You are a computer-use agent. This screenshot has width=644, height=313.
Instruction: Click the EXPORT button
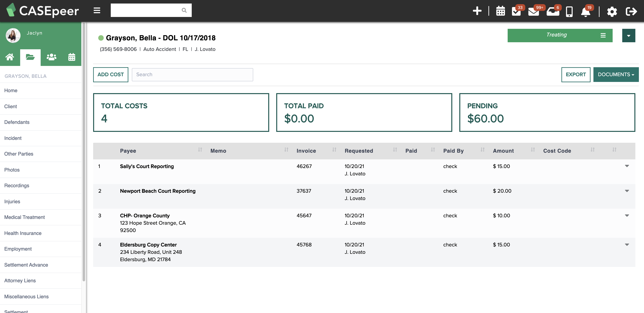pos(576,75)
